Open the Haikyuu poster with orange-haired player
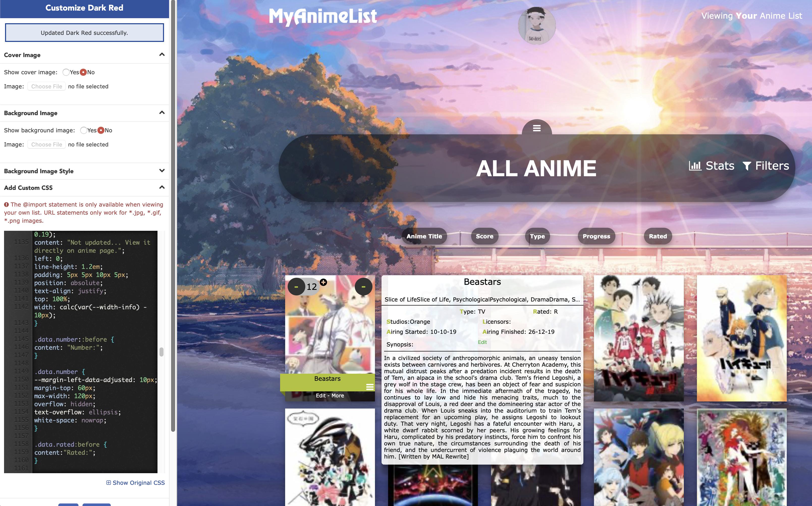 point(741,338)
